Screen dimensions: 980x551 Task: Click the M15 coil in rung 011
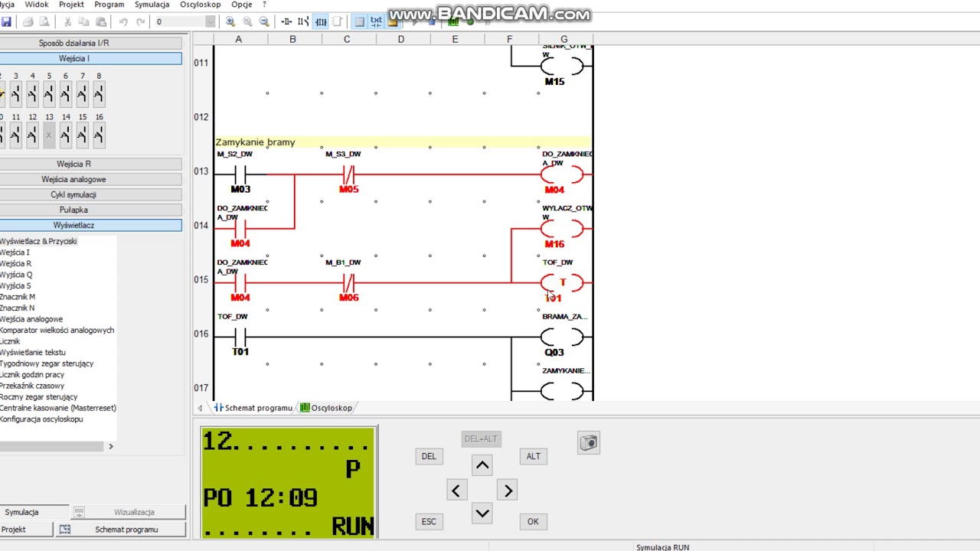point(563,68)
